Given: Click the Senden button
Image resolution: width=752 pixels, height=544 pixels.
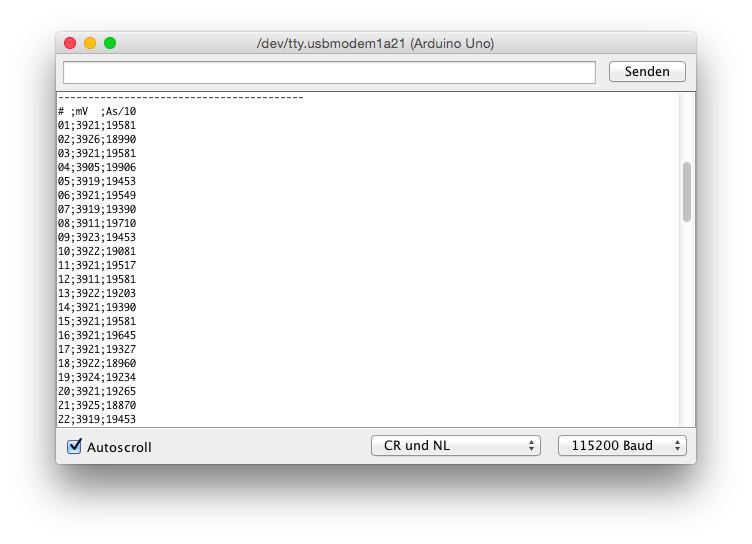Looking at the screenshot, I should (x=646, y=72).
